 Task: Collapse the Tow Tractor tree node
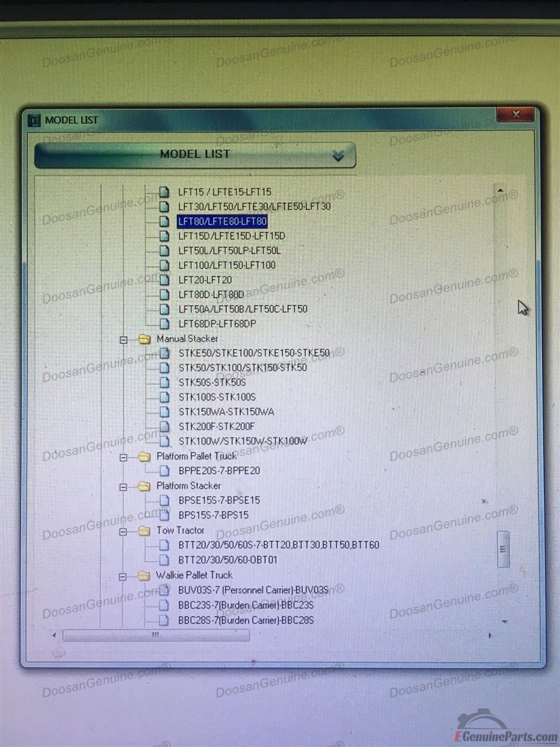pos(124,531)
